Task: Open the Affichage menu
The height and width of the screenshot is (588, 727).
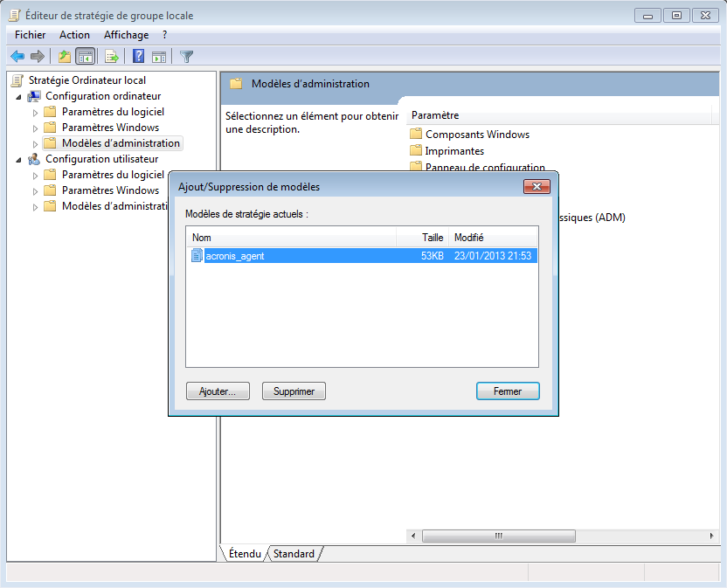Action: point(126,35)
